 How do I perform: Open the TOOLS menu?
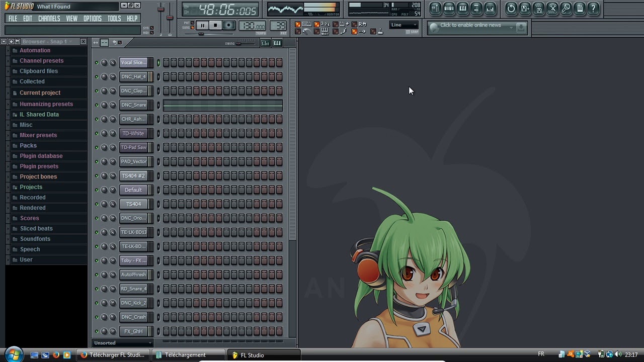click(x=114, y=19)
